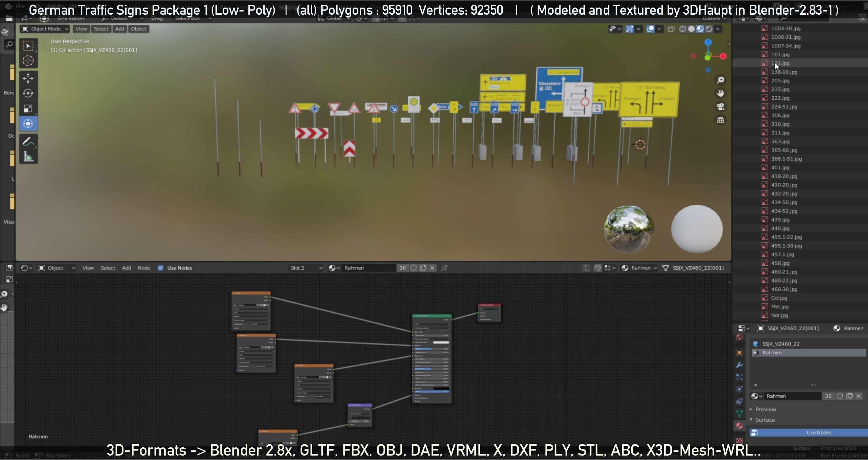This screenshot has width=868, height=460.
Task: Open the Slot 2 material slot dropdown
Action: click(x=306, y=268)
